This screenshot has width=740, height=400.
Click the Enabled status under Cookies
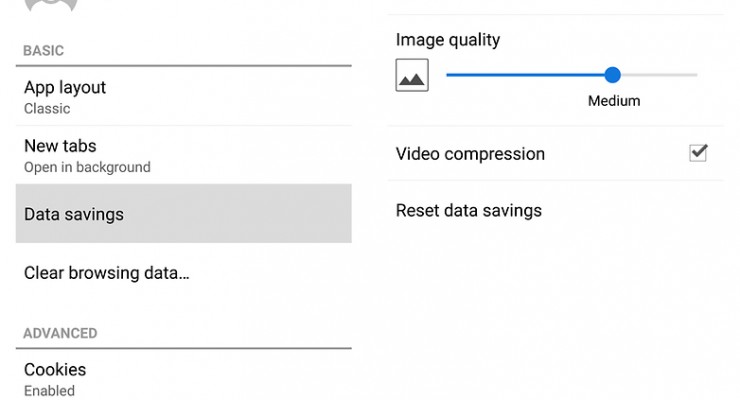tap(49, 390)
